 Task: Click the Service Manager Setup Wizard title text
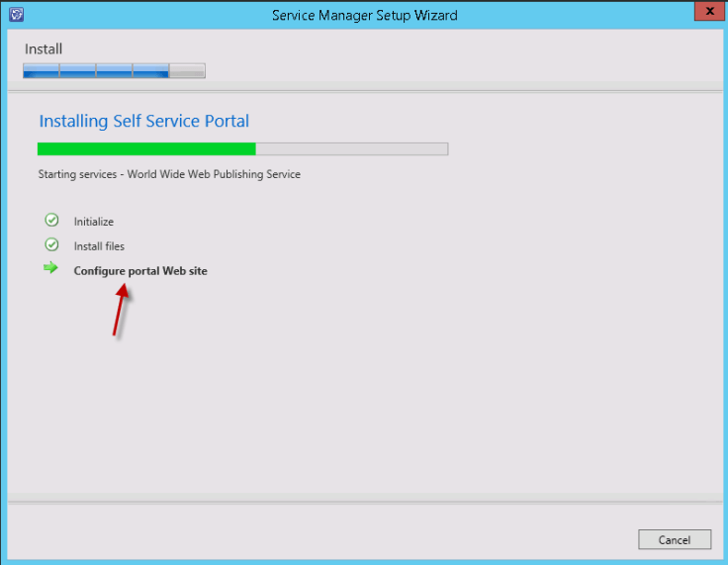coord(364,15)
